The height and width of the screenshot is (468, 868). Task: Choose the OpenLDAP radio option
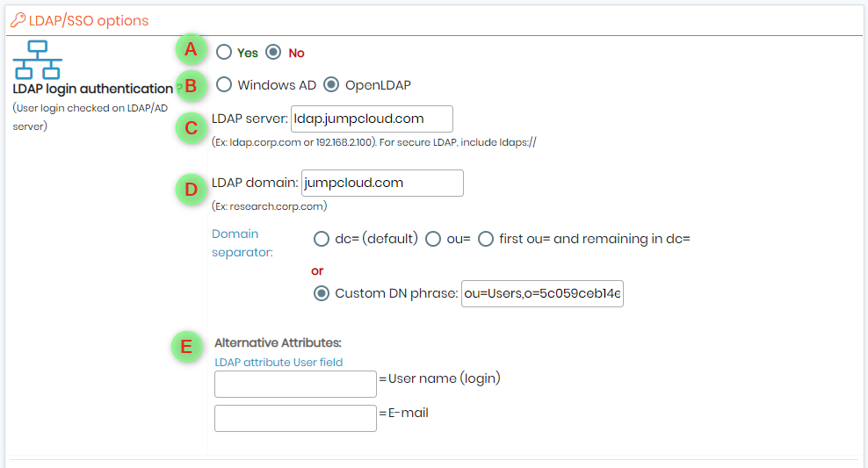point(331,84)
